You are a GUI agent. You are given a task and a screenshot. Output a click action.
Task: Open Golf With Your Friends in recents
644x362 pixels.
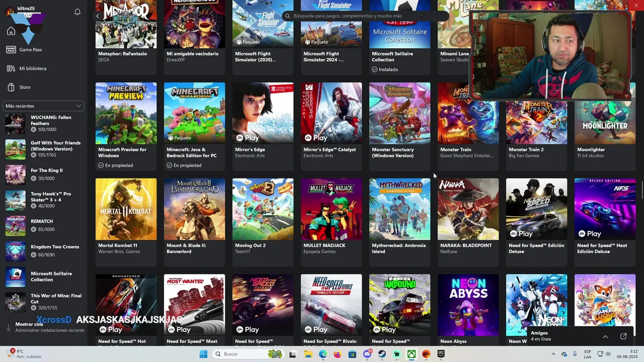click(x=44, y=149)
